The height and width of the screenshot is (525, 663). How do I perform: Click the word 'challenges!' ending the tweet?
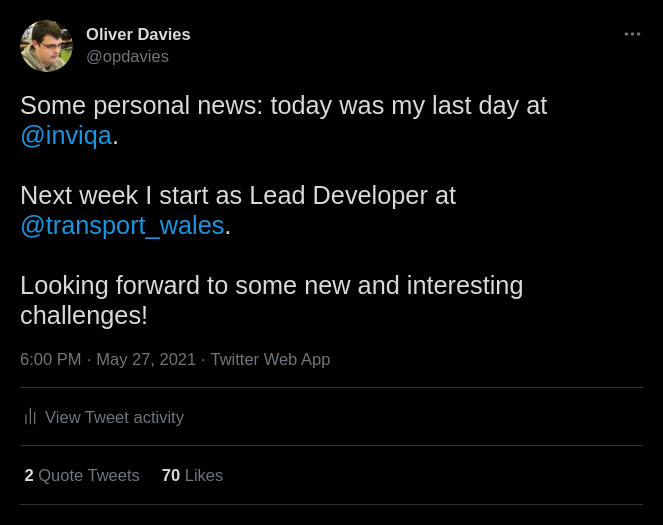(84, 315)
